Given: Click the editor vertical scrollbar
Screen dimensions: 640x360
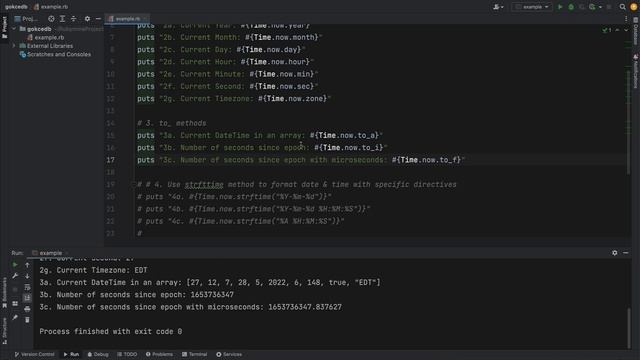Looking at the screenshot, I should click(629, 122).
